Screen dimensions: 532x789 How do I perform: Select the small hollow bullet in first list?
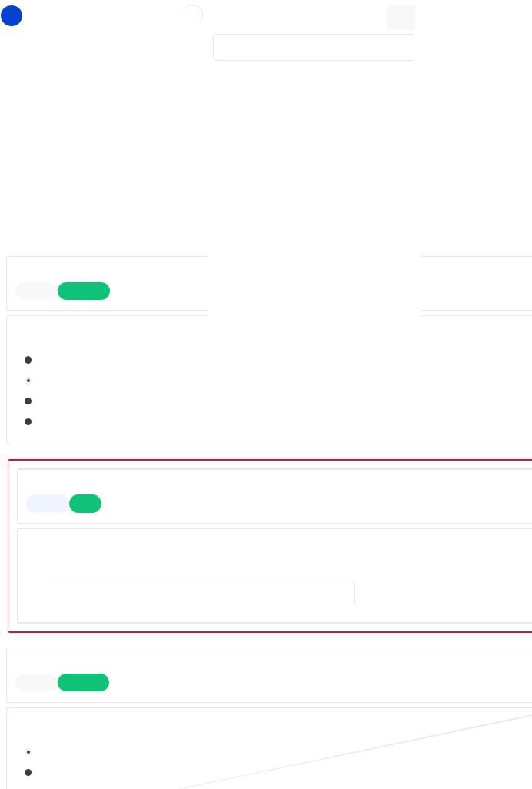(28, 381)
